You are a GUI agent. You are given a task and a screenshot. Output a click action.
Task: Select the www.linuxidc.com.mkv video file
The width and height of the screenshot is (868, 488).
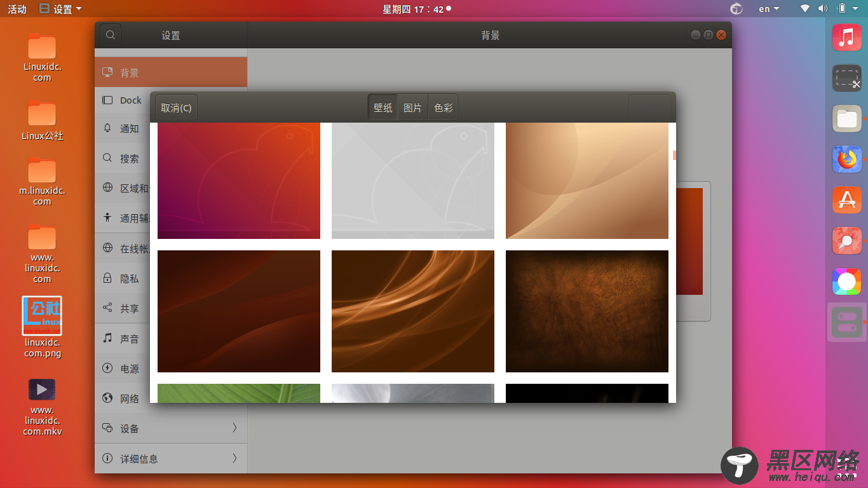(42, 407)
